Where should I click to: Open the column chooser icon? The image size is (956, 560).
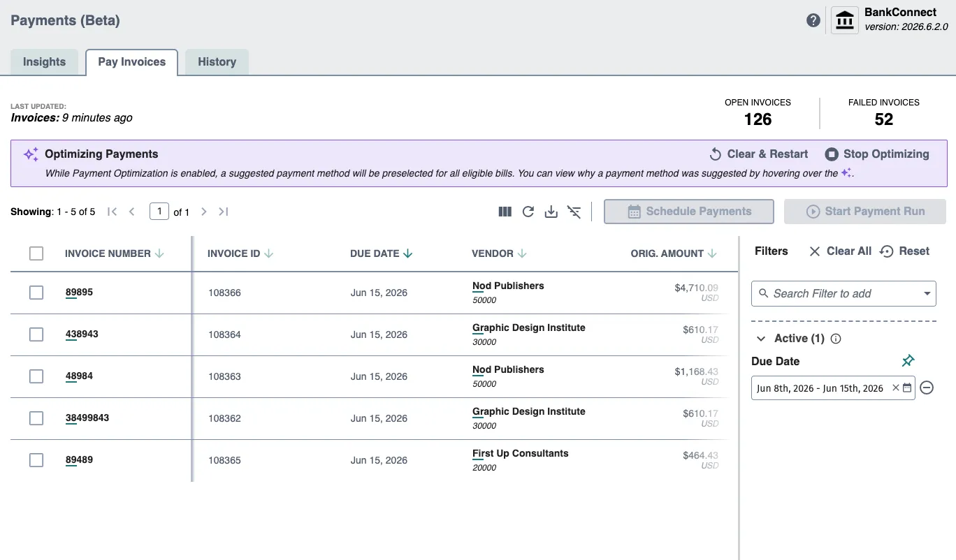pyautogui.click(x=505, y=212)
